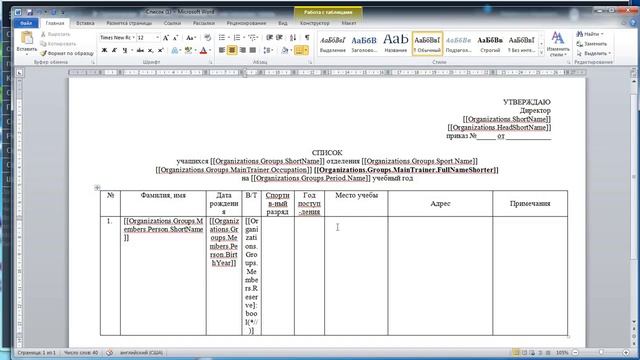Switch to References (Ссылки) tab

pyautogui.click(x=172, y=23)
